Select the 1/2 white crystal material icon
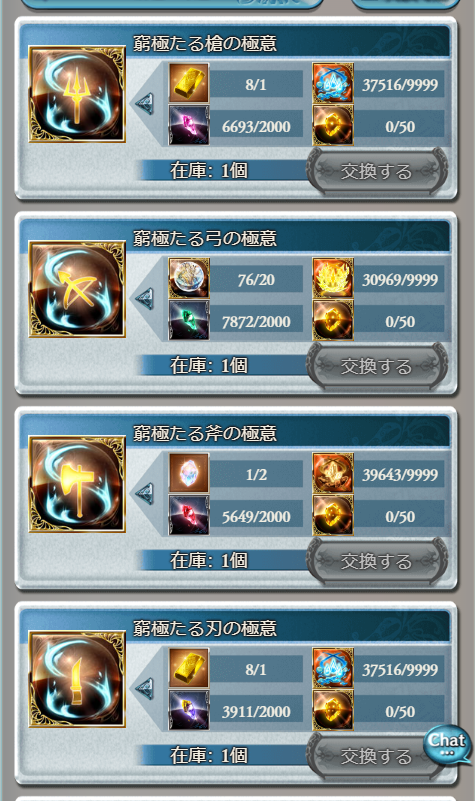Viewport: 475px width, 801px height. click(x=189, y=473)
